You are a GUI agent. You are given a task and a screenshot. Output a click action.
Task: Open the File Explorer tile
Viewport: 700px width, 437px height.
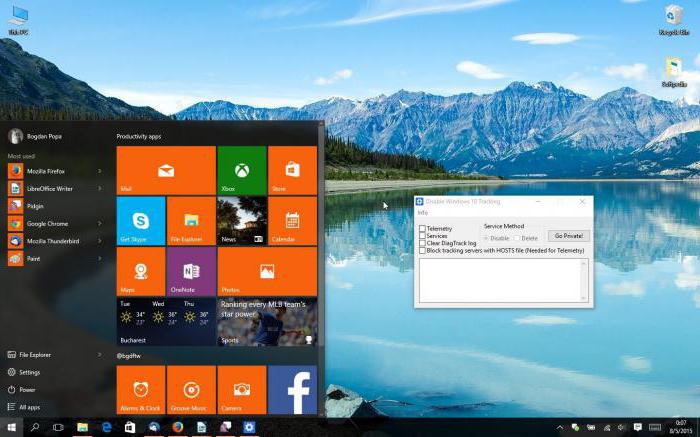pyautogui.click(x=191, y=221)
